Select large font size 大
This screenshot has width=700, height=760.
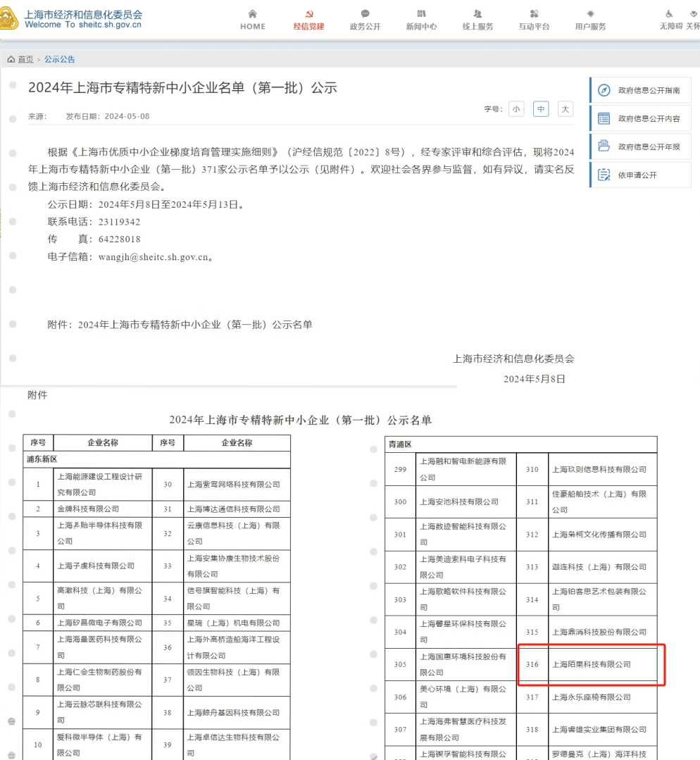565,109
